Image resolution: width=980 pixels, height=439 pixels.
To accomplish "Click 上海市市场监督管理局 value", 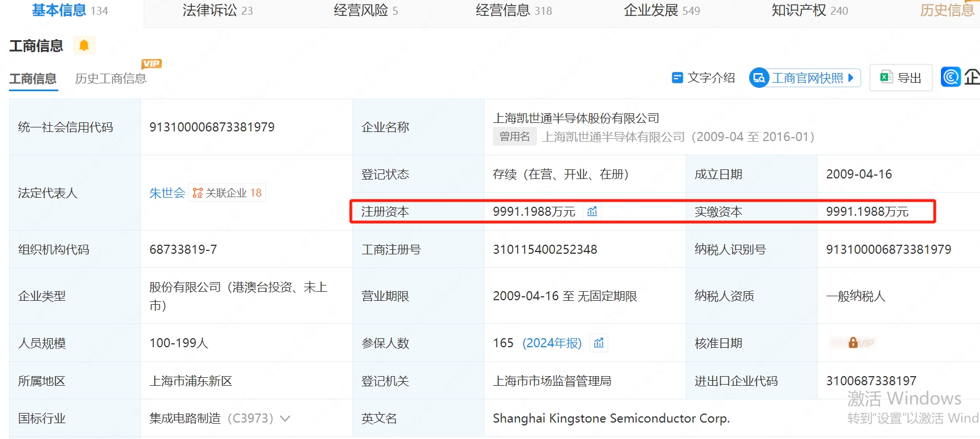I will [x=552, y=381].
